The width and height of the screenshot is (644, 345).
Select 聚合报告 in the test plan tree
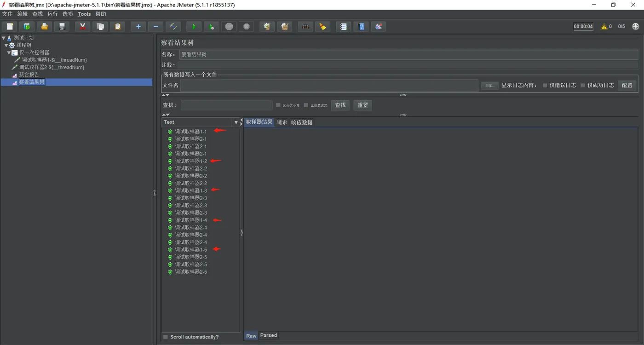(29, 75)
